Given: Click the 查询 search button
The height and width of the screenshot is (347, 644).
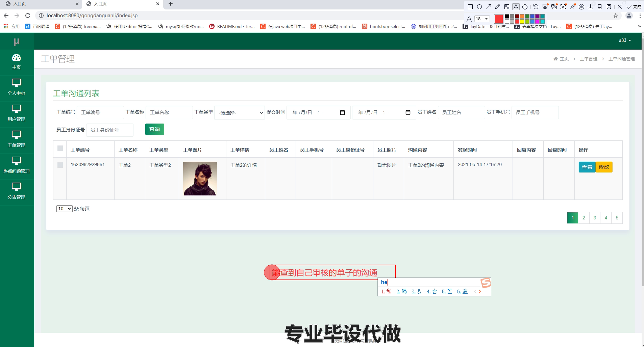Looking at the screenshot, I should (155, 129).
